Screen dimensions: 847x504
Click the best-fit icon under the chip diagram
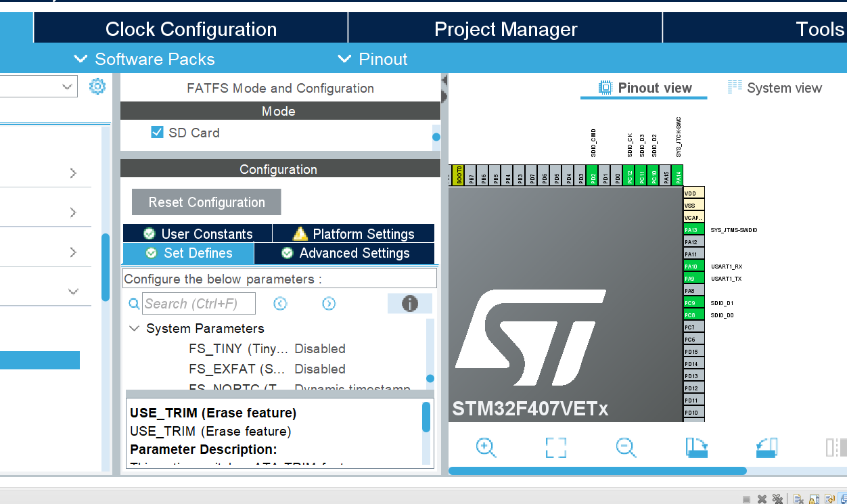[555, 447]
